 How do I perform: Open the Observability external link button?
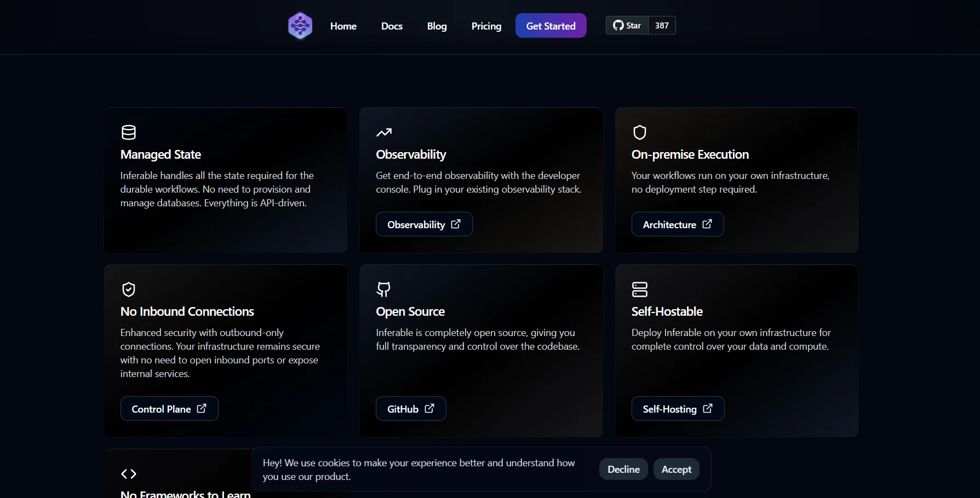pos(423,224)
